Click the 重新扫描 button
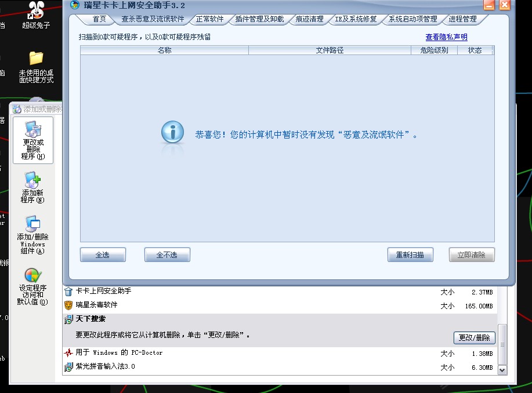 point(410,254)
